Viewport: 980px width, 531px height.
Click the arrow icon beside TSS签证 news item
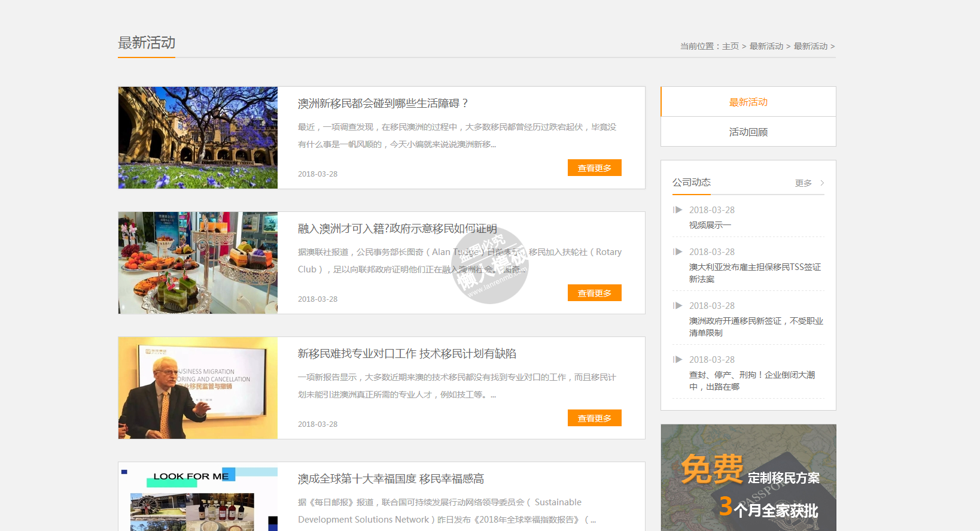(677, 252)
